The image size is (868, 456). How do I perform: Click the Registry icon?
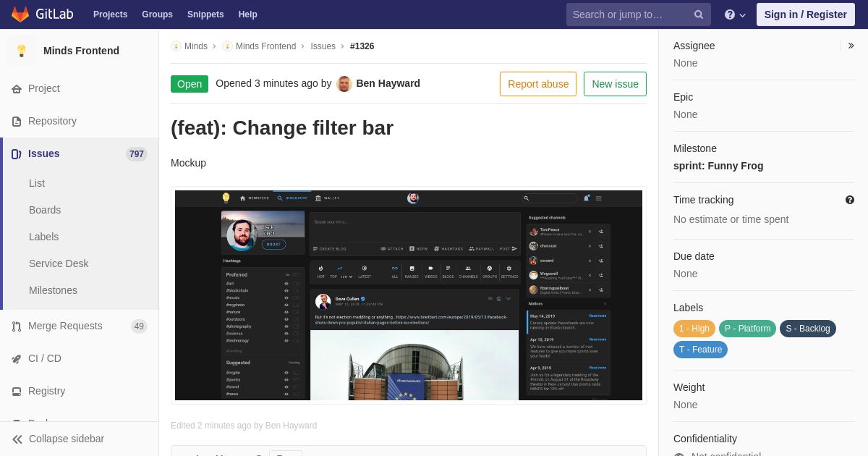click(x=17, y=392)
